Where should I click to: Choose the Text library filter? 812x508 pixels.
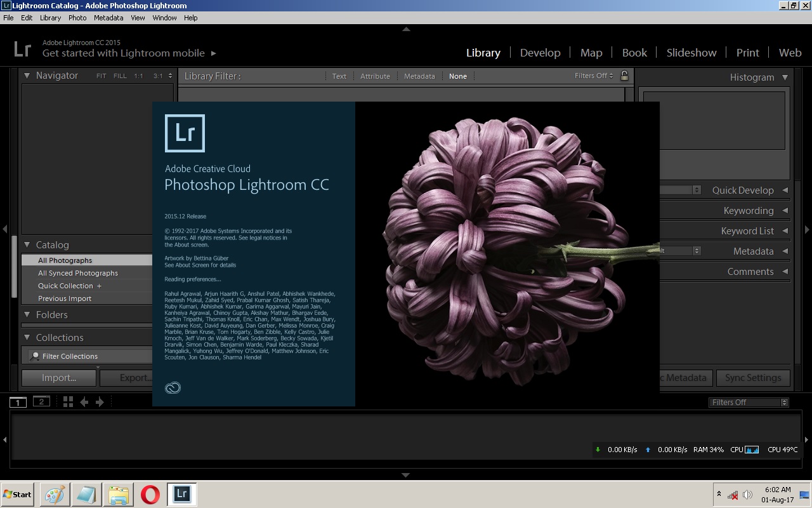[x=339, y=76]
